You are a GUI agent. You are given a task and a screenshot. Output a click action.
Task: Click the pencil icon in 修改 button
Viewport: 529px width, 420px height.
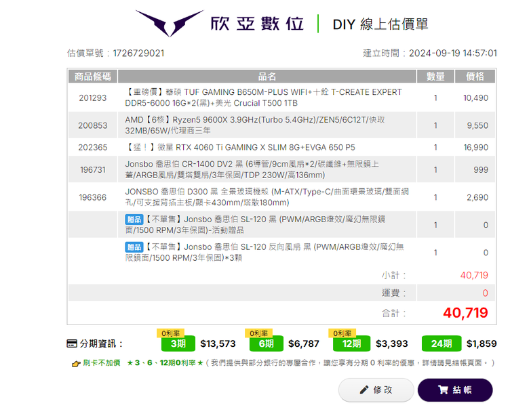(364, 390)
